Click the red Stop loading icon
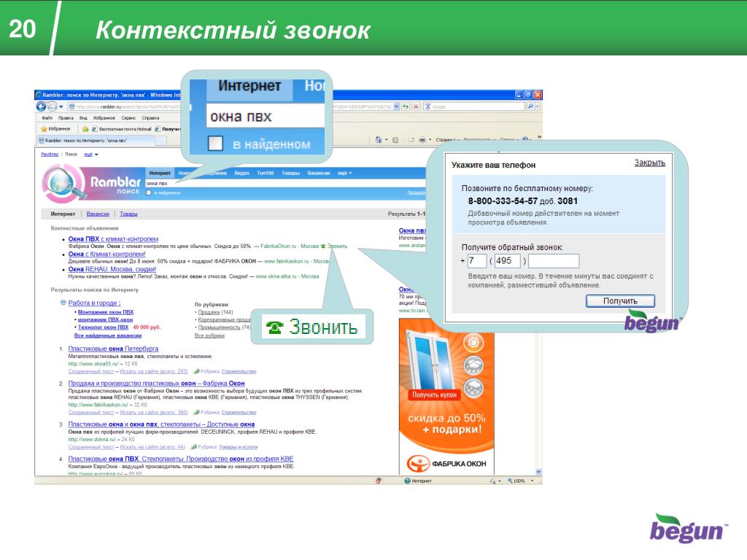 point(416,106)
